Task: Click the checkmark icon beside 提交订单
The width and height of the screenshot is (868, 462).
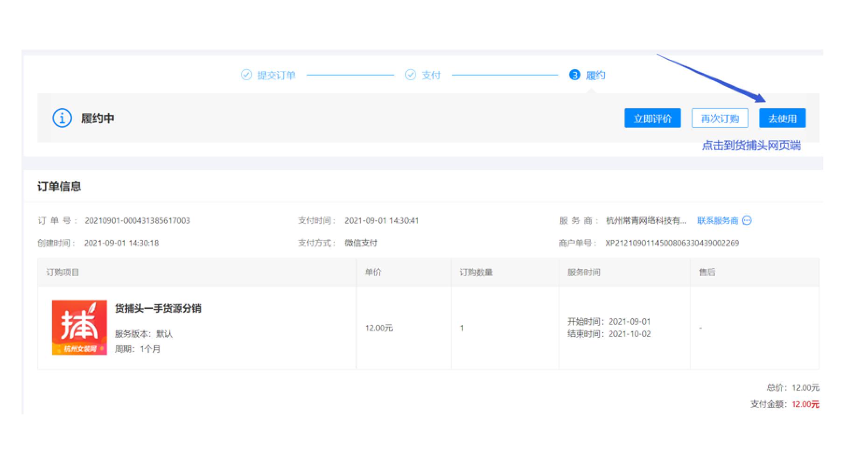Action: click(246, 75)
